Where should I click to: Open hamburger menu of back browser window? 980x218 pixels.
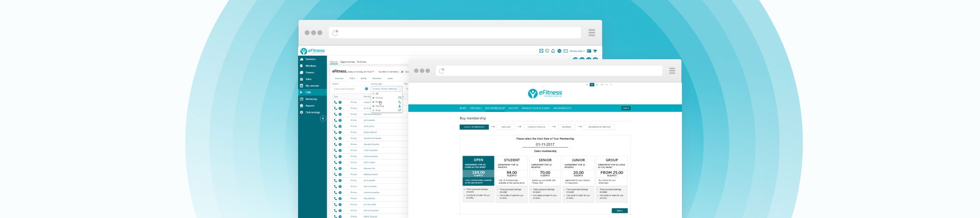pos(592,33)
